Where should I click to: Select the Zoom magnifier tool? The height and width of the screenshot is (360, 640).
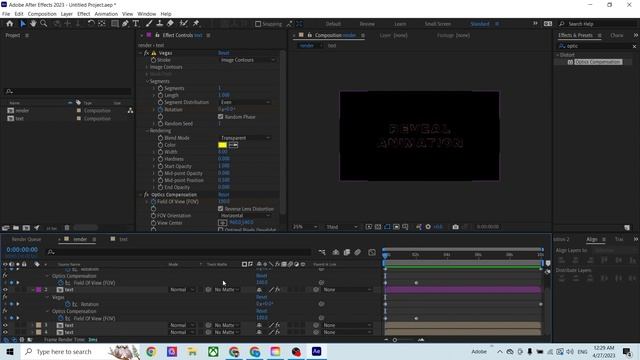pos(43,24)
